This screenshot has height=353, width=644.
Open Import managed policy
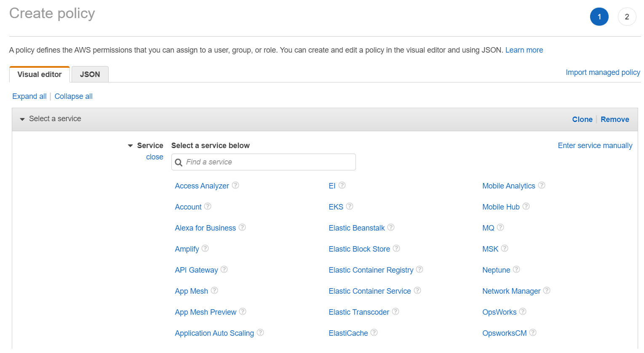pyautogui.click(x=603, y=72)
